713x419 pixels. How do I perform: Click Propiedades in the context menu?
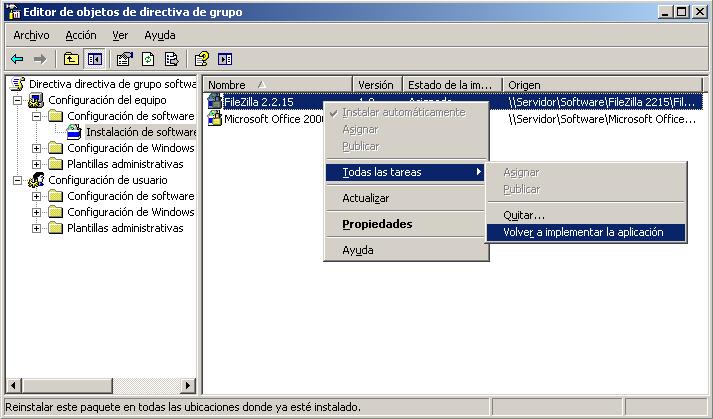pyautogui.click(x=377, y=224)
